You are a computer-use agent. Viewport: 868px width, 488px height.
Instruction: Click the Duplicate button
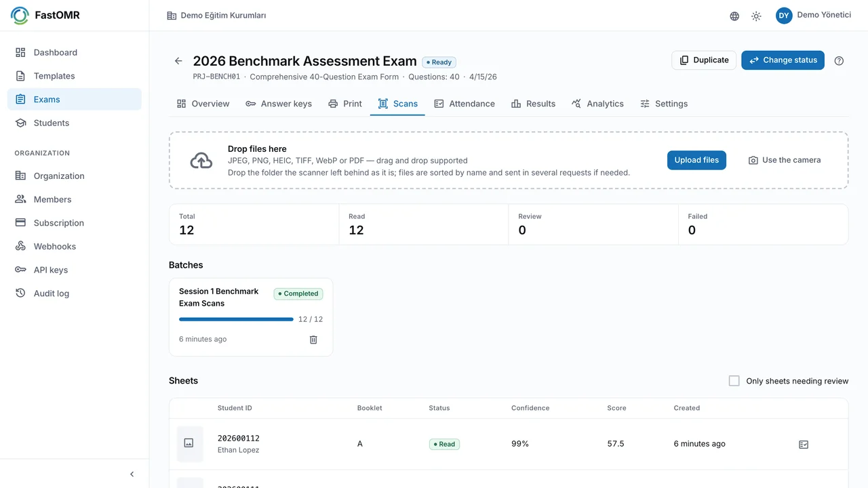coord(704,60)
